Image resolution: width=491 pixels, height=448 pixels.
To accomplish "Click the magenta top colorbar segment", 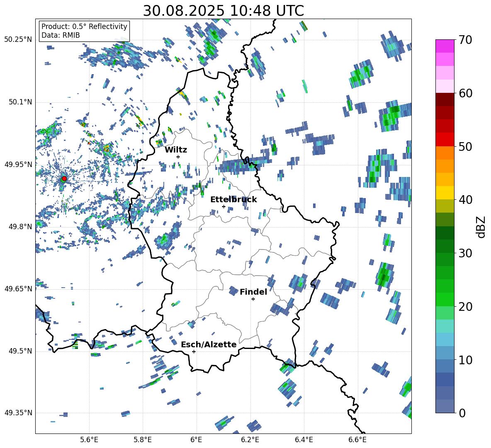I will click(445, 46).
